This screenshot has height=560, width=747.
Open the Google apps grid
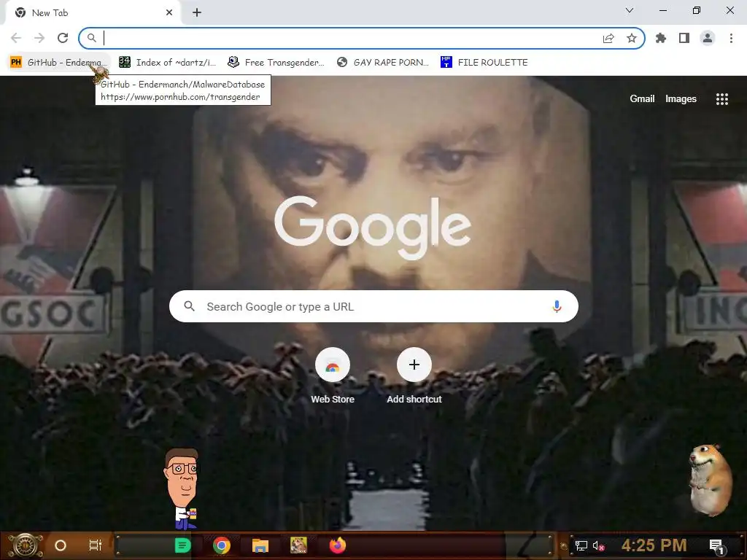tap(721, 99)
